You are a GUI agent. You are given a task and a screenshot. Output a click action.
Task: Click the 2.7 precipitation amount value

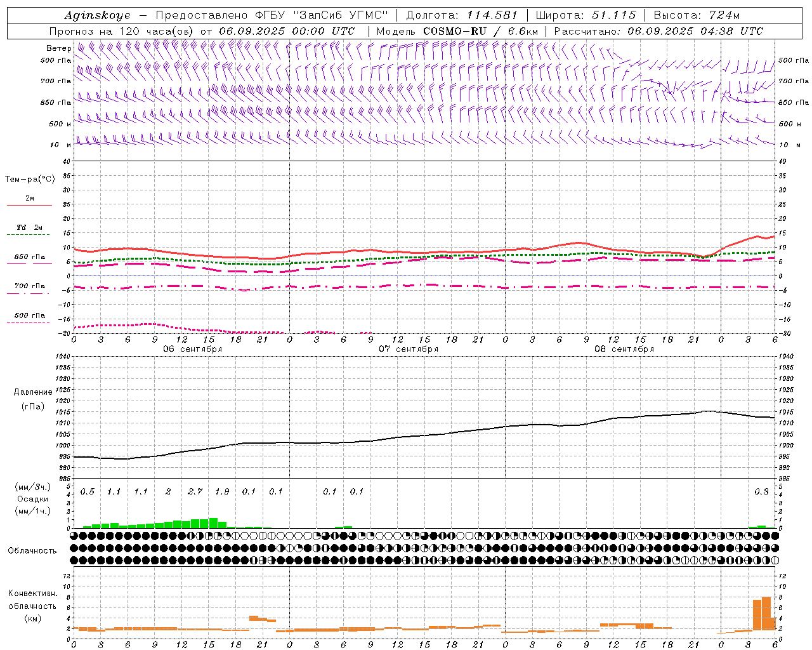(195, 491)
